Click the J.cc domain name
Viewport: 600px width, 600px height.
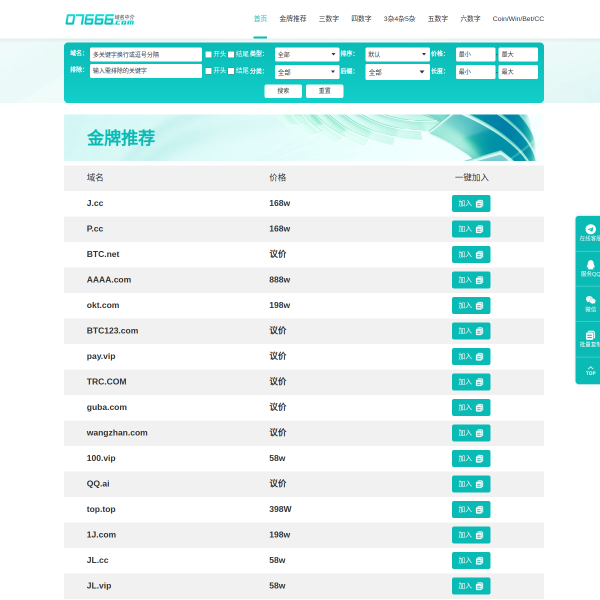point(95,203)
